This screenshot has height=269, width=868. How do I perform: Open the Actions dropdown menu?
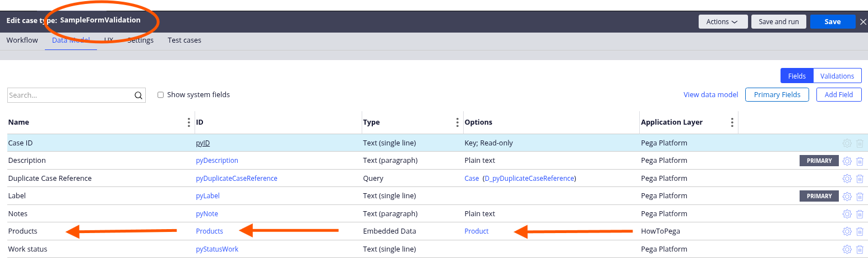click(x=722, y=22)
